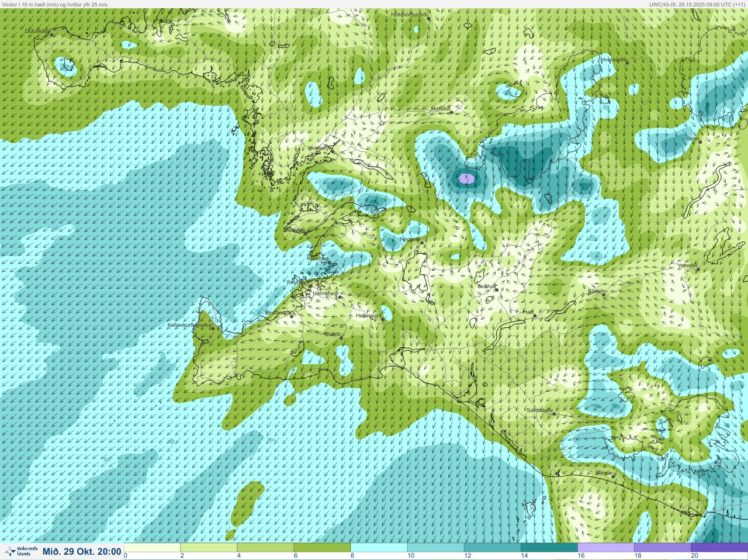
Task: Click the Hveravellir station label
Action: pos(613,59)
